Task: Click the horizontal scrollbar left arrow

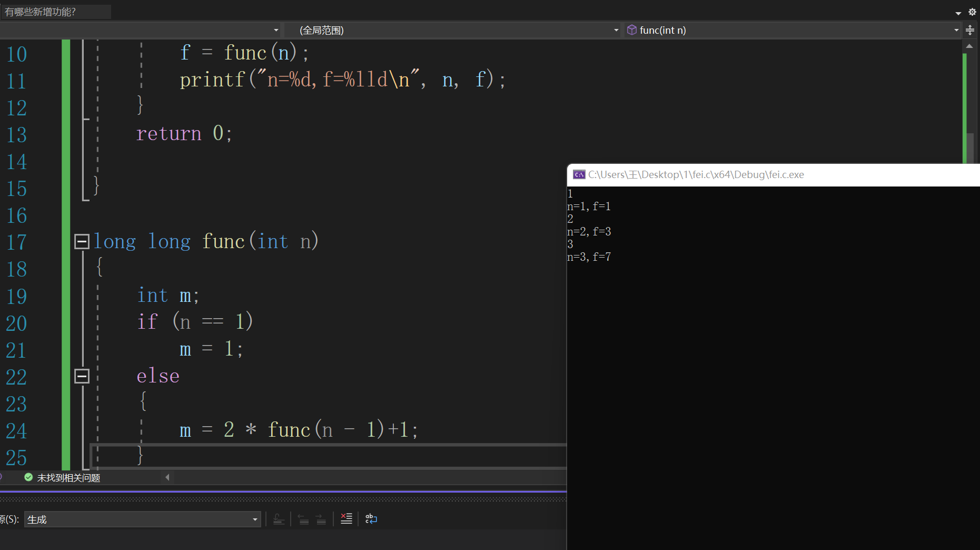Action: (167, 477)
